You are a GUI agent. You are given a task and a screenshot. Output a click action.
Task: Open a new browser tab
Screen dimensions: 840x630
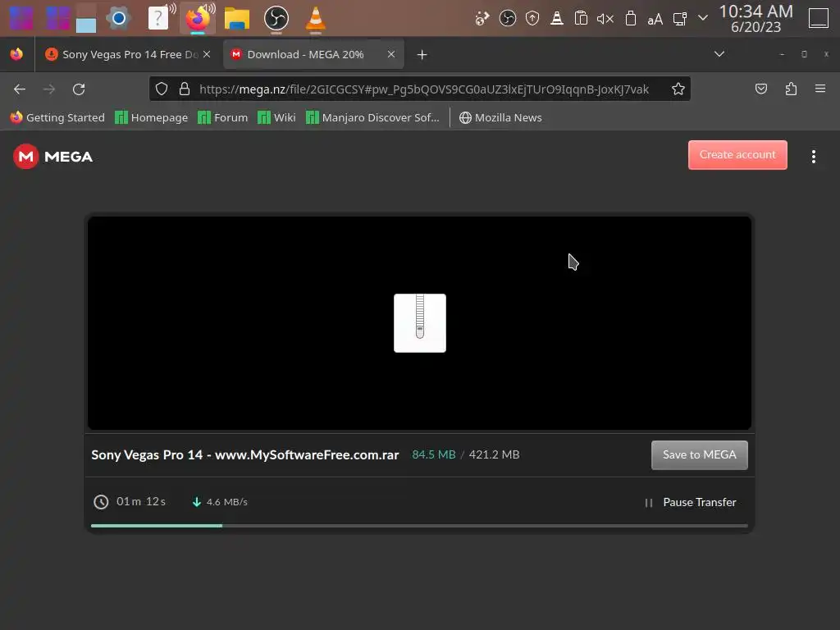422,55
